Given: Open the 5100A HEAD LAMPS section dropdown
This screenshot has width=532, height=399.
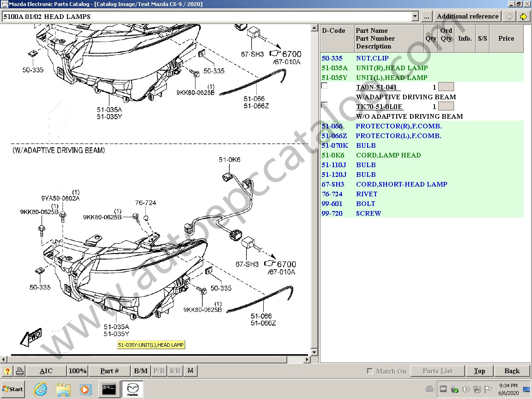Looking at the screenshot, I should [x=415, y=16].
